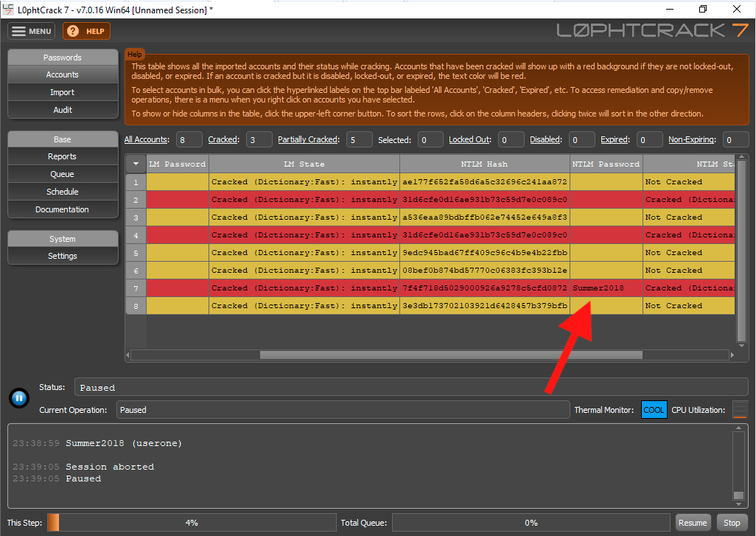The height and width of the screenshot is (536, 756).
Task: Sort by the LM Password column header
Action: click(178, 164)
